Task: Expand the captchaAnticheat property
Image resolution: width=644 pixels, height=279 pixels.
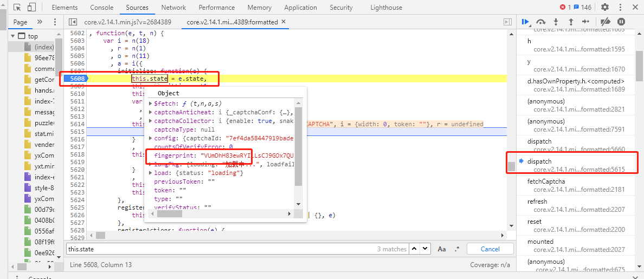Action: (150, 113)
